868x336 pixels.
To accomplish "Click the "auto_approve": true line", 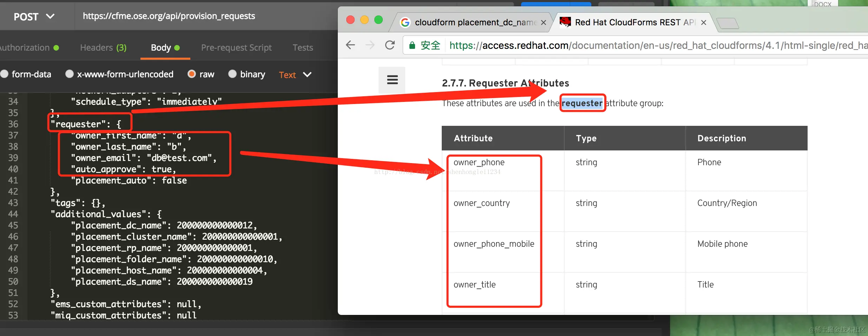I will pos(123,169).
